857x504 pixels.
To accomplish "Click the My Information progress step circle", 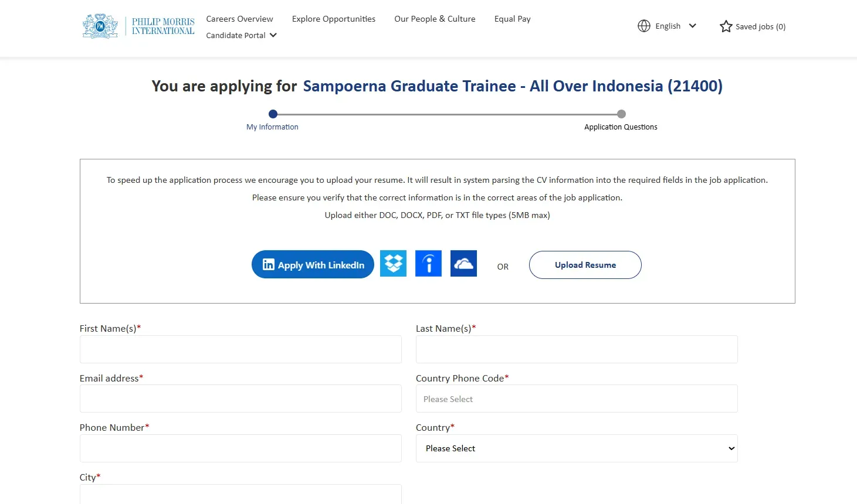I will pos(272,114).
